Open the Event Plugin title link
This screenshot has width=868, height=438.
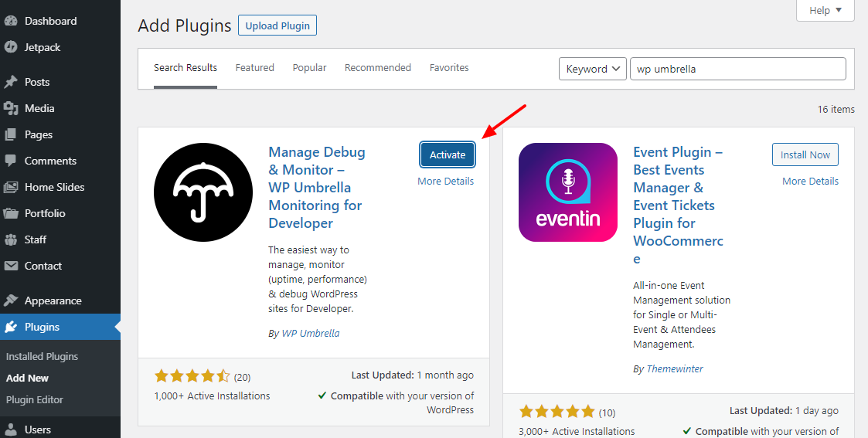[x=678, y=205]
